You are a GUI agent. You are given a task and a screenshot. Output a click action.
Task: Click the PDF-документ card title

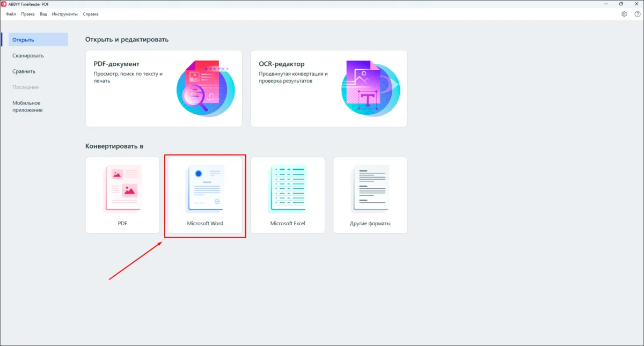coord(116,64)
